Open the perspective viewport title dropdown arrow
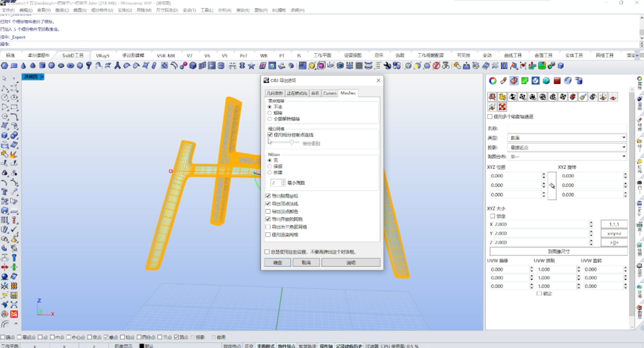This screenshot has height=348, width=644. [42, 77]
